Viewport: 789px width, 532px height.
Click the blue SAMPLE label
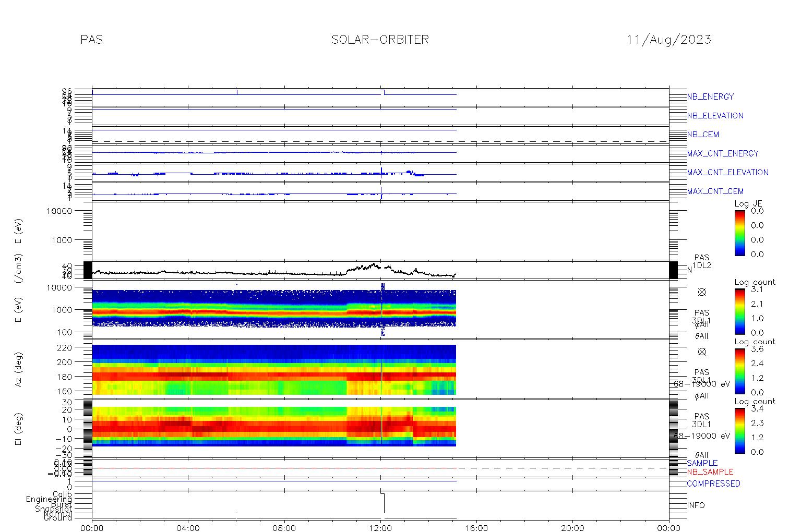pyautogui.click(x=702, y=463)
